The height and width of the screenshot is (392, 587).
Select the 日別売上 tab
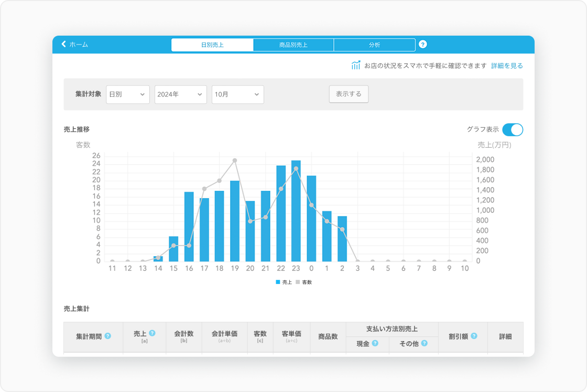[212, 45]
